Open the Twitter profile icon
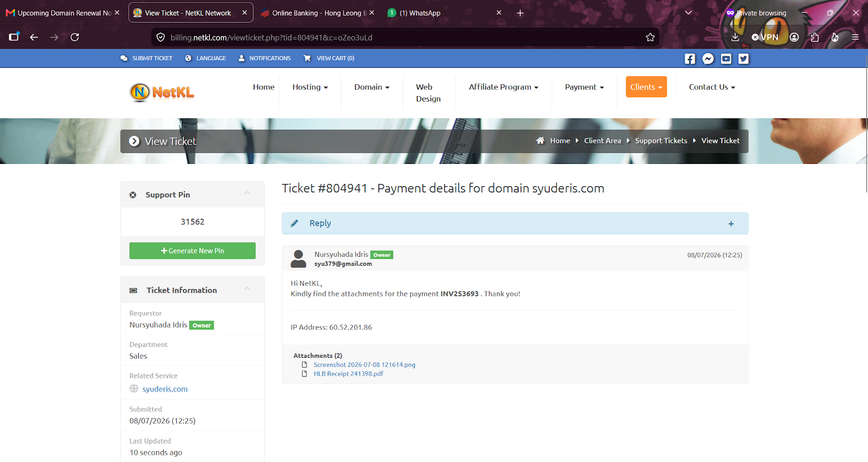Screen dimensions: 868x462 click(x=744, y=59)
